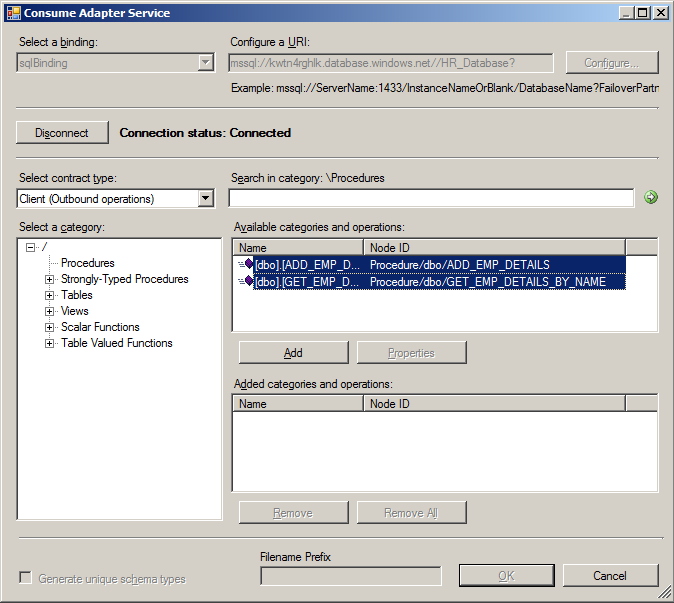Expand Strongly-Typed Procedures node
Viewport: 674px width, 603px height.
[x=49, y=279]
